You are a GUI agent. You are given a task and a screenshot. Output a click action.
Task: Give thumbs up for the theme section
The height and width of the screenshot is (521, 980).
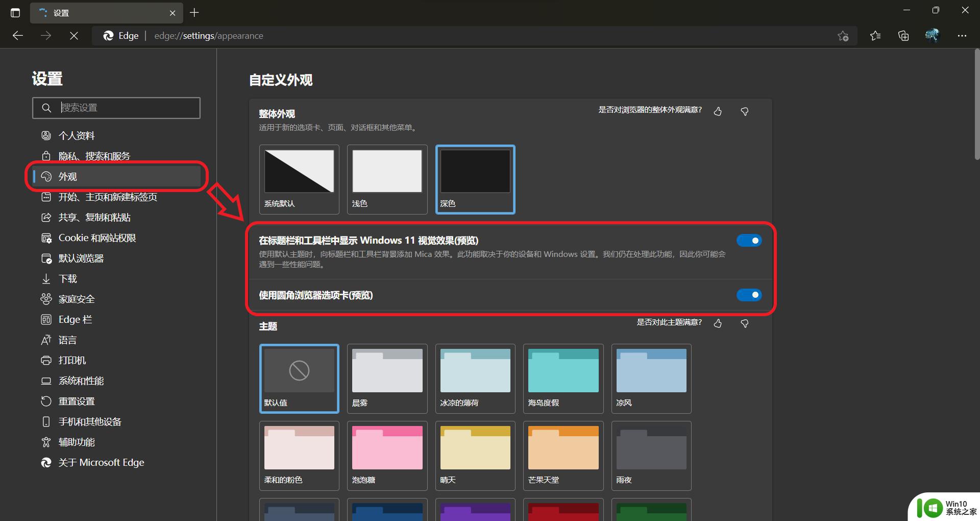(718, 323)
